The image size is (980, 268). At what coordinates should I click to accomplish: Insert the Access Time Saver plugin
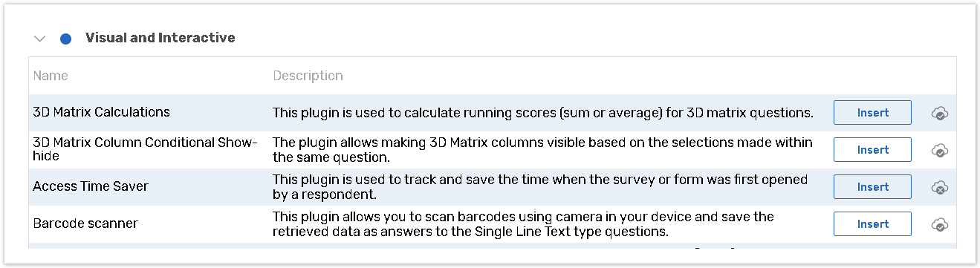click(872, 187)
